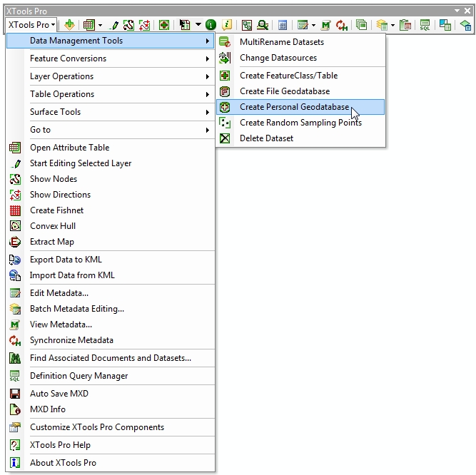The height and width of the screenshot is (475, 476).
Task: Open dropdown arrow next to Edit Metadata icon
Action: point(313,25)
